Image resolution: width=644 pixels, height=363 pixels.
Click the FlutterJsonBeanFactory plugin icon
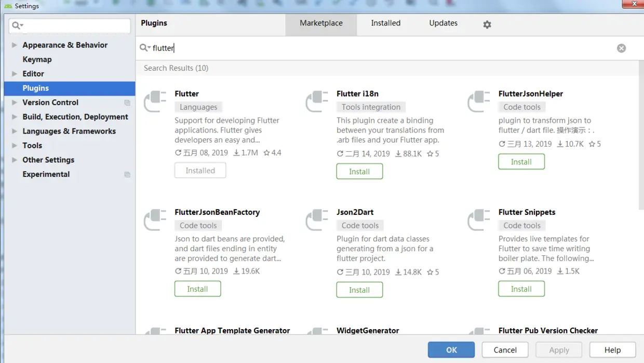155,220
